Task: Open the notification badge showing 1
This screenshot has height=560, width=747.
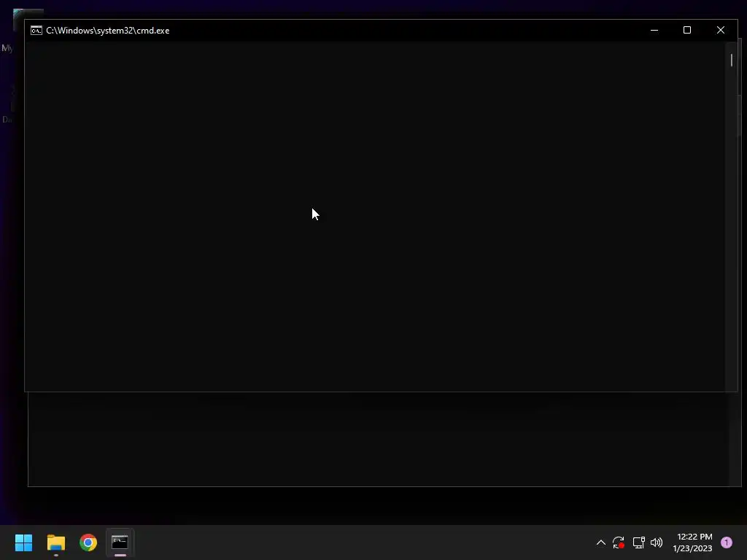Action: click(726, 542)
